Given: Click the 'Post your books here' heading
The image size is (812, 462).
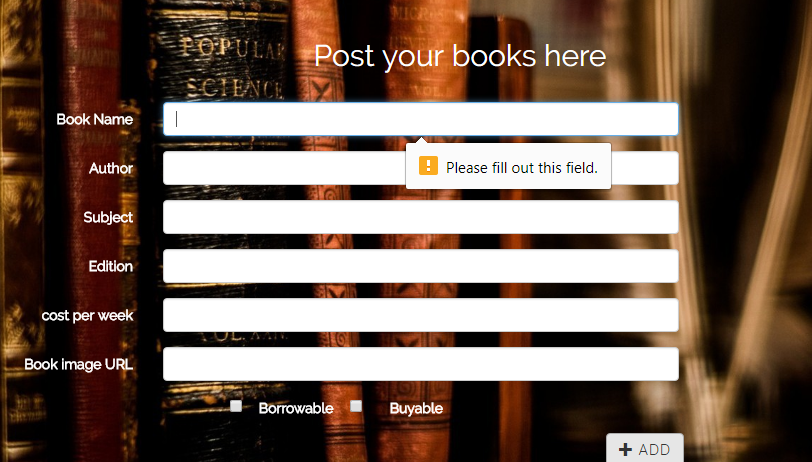Looking at the screenshot, I should 460,56.
